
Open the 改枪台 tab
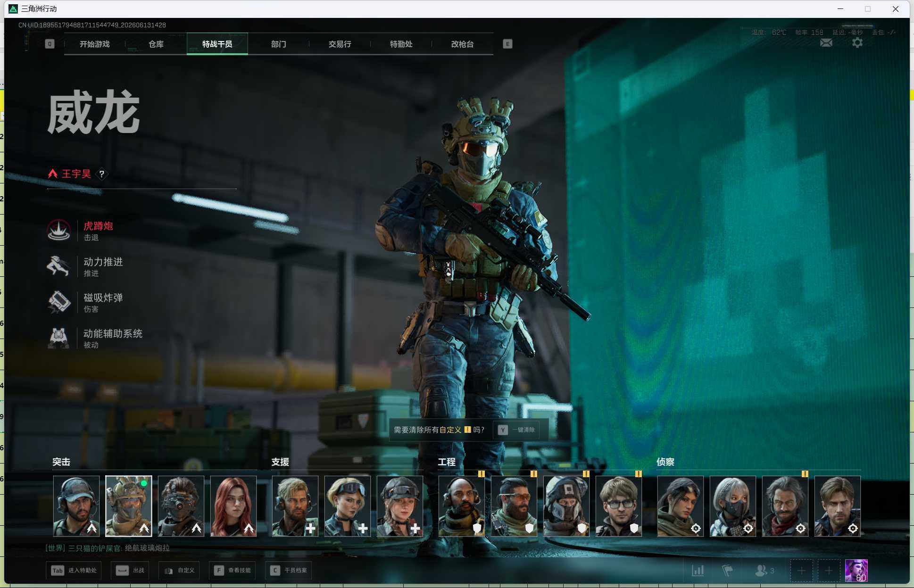pos(463,44)
